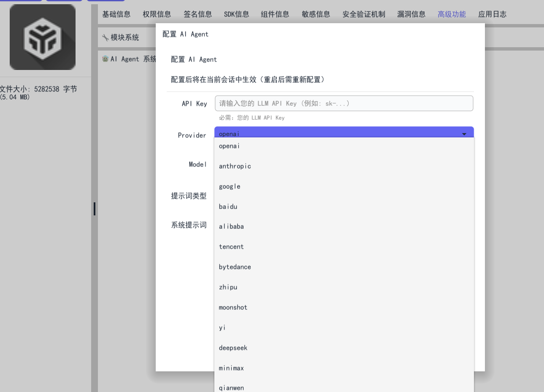544x392 pixels.
Task: Select moonshot provider option
Action: click(x=233, y=307)
